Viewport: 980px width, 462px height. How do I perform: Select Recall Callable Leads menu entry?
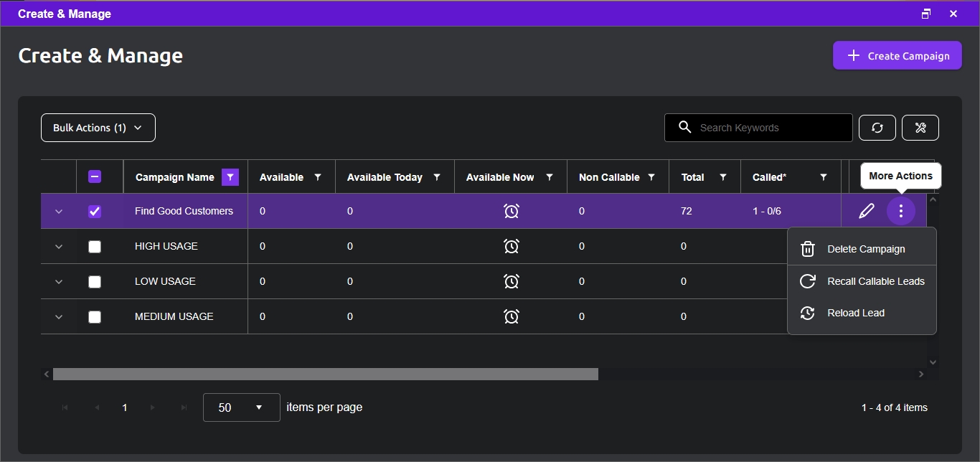862,281
